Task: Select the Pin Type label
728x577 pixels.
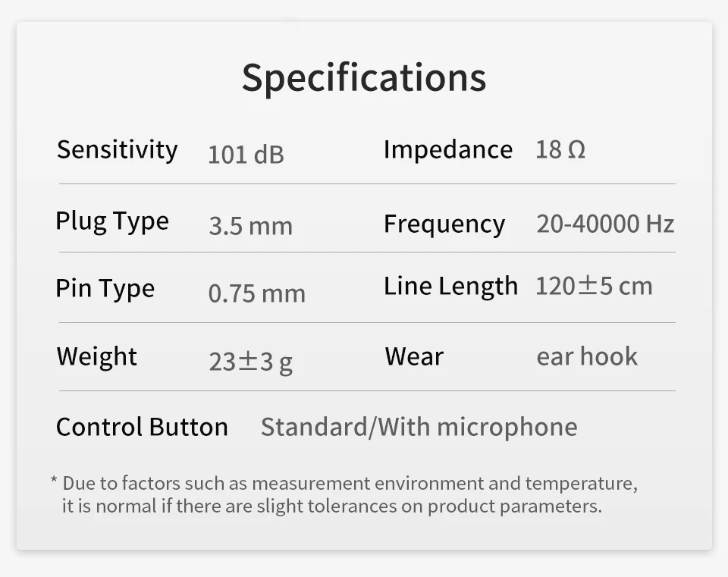Action: pyautogui.click(x=105, y=289)
